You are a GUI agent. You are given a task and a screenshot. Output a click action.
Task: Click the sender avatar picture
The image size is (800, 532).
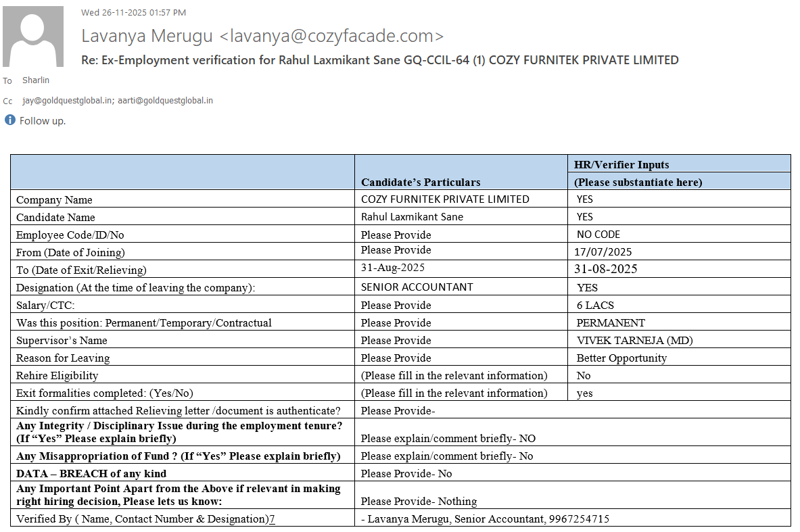point(33,37)
